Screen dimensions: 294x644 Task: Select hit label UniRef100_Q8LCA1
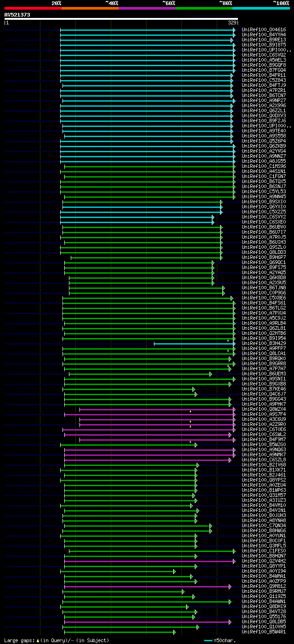(x=264, y=353)
